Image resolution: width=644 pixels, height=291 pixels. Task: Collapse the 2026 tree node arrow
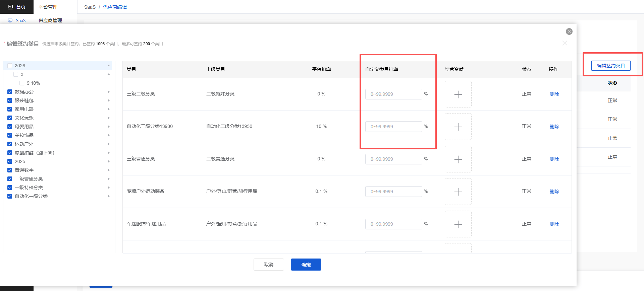[109, 66]
